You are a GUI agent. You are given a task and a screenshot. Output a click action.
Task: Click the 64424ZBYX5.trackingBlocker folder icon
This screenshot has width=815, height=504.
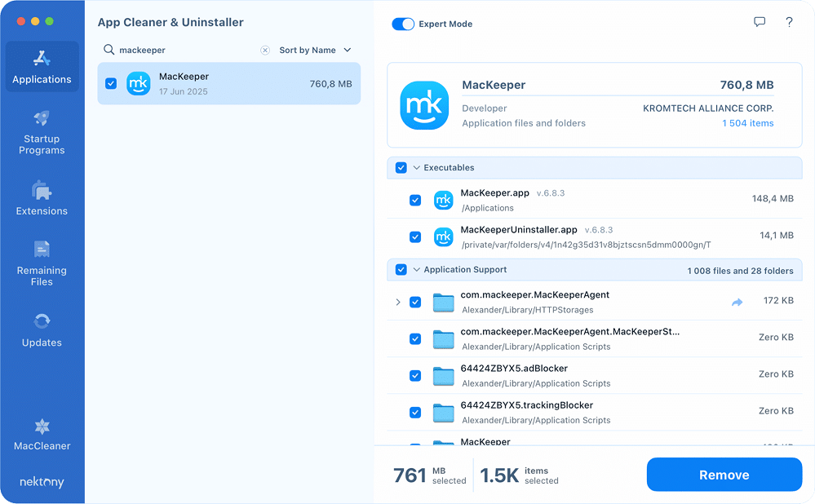[443, 413]
